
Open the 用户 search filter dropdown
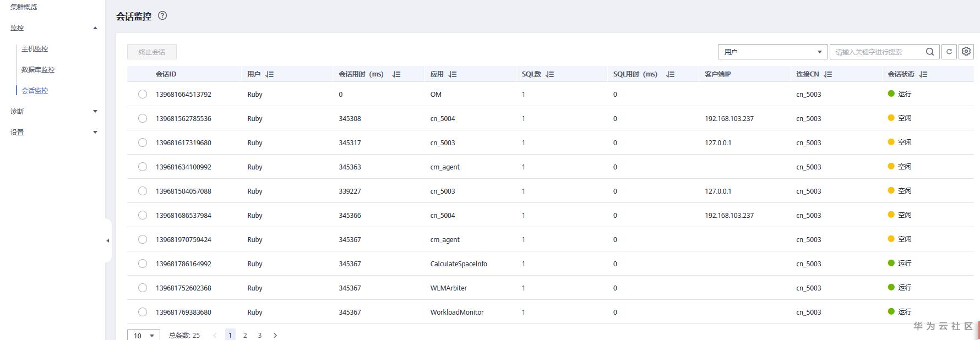[x=772, y=52]
